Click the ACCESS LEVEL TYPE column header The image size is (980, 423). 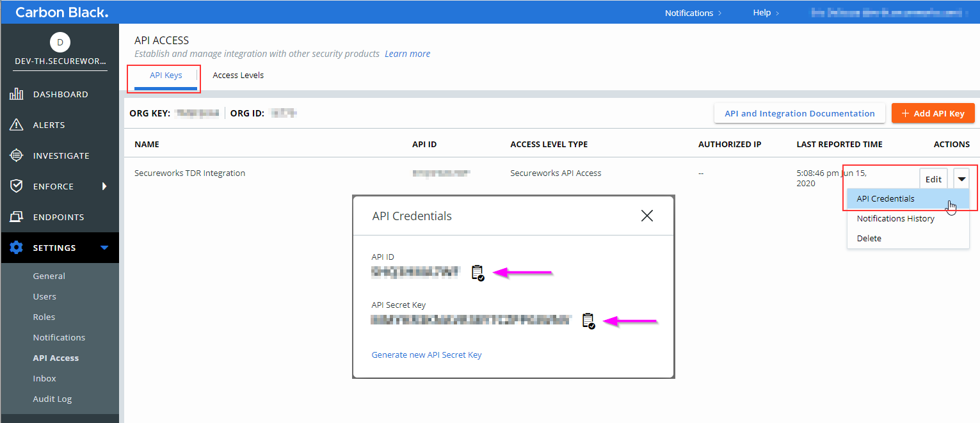[549, 144]
